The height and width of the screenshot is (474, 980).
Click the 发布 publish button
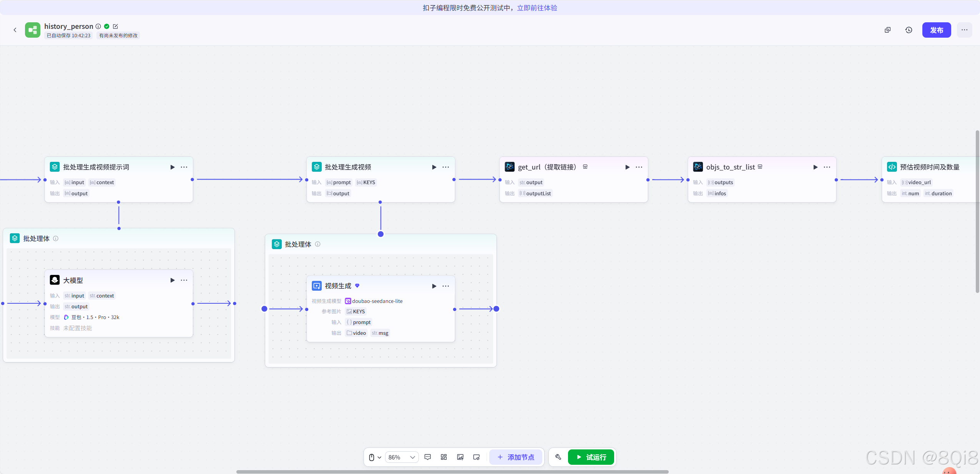[x=936, y=30]
